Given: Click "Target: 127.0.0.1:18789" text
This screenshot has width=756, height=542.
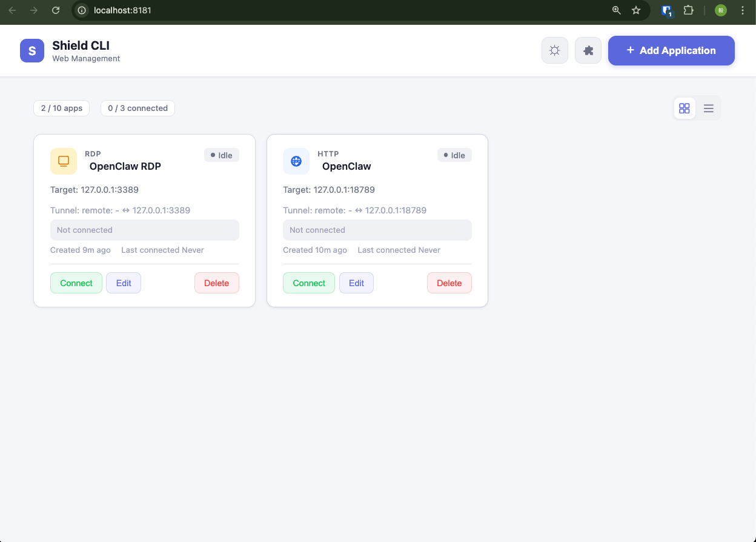Looking at the screenshot, I should (329, 190).
